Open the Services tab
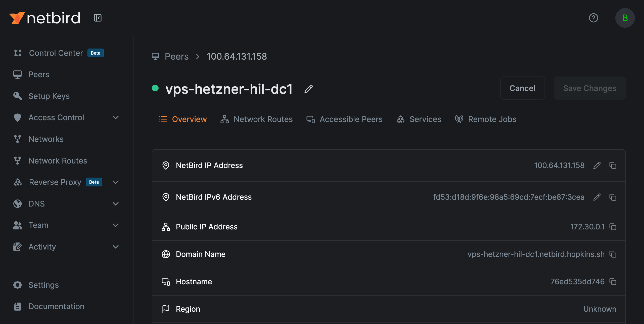This screenshot has height=324, width=644. (419, 119)
